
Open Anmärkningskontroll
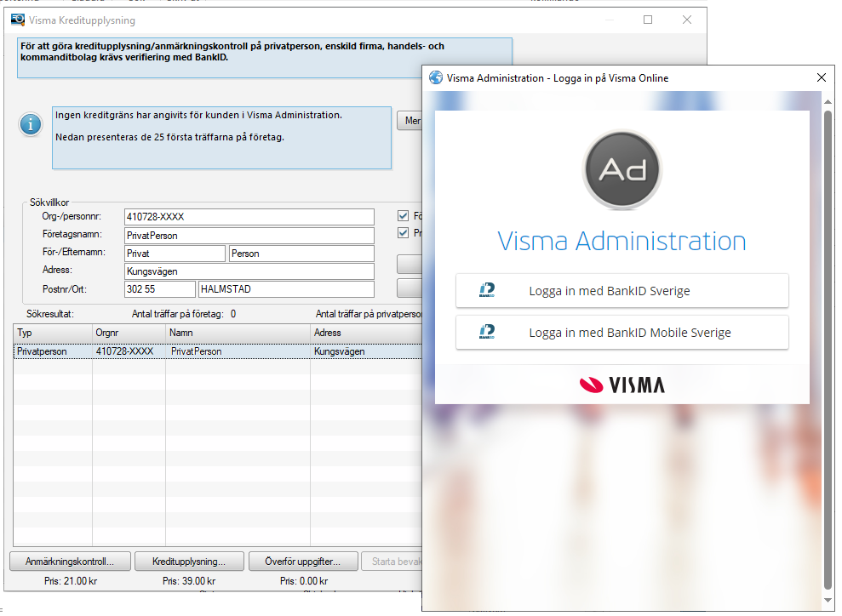[x=70, y=562]
